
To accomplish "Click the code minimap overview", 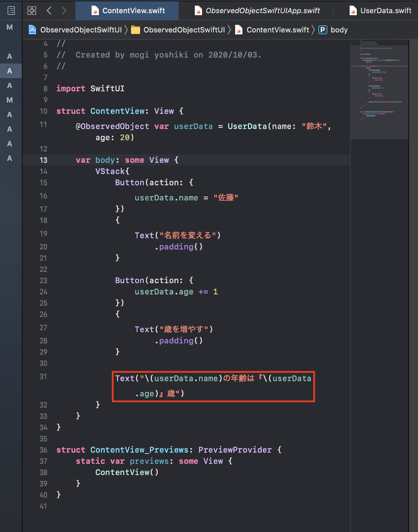I will [x=379, y=89].
